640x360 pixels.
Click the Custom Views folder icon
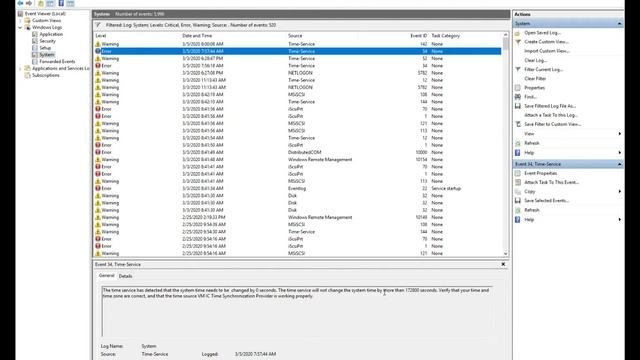click(x=28, y=20)
